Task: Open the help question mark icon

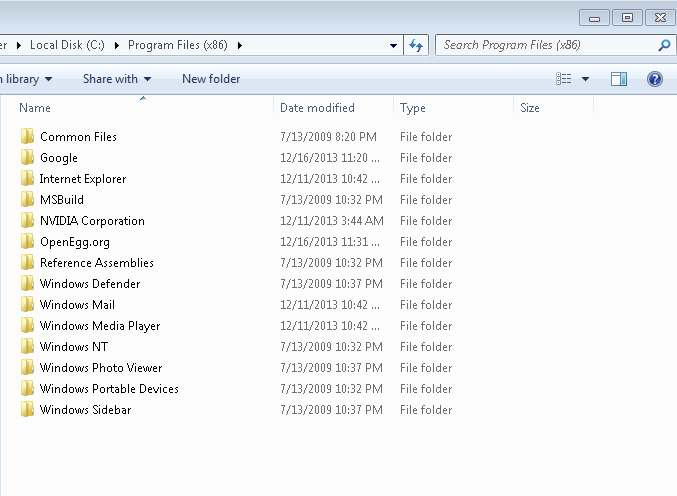Action: point(655,79)
